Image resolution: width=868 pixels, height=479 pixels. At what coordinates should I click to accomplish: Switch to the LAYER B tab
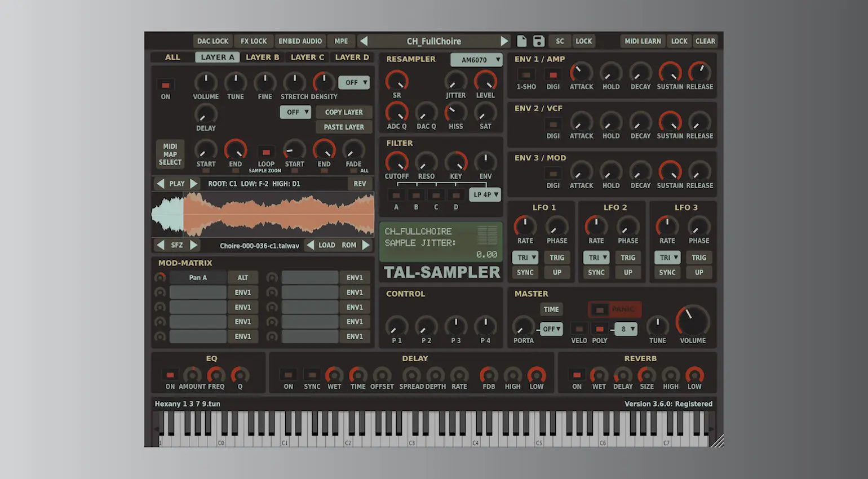[x=262, y=57]
